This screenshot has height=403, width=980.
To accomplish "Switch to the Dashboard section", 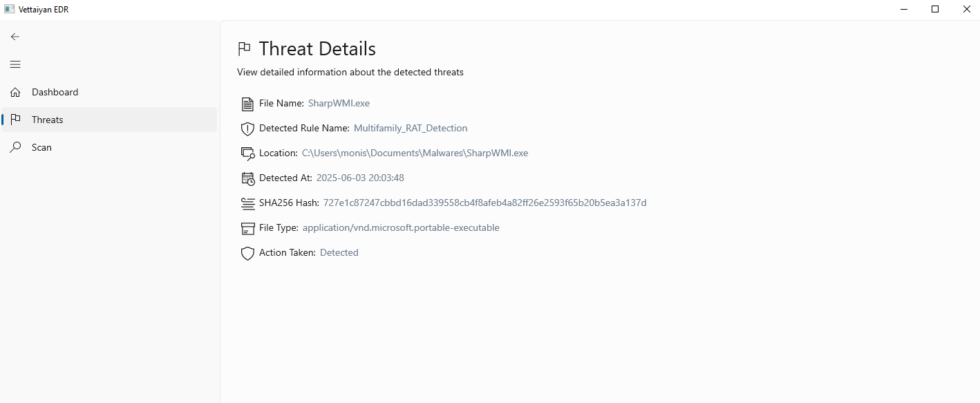I will click(55, 92).
